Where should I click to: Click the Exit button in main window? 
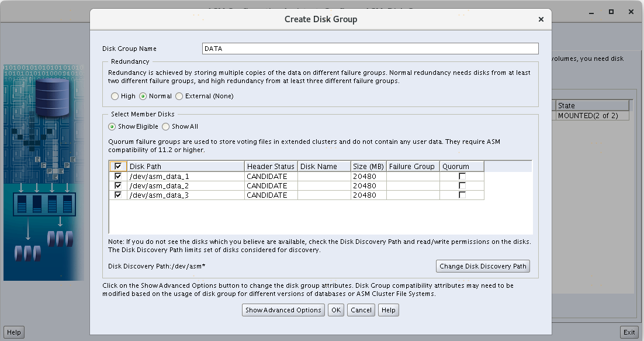pyautogui.click(x=629, y=332)
